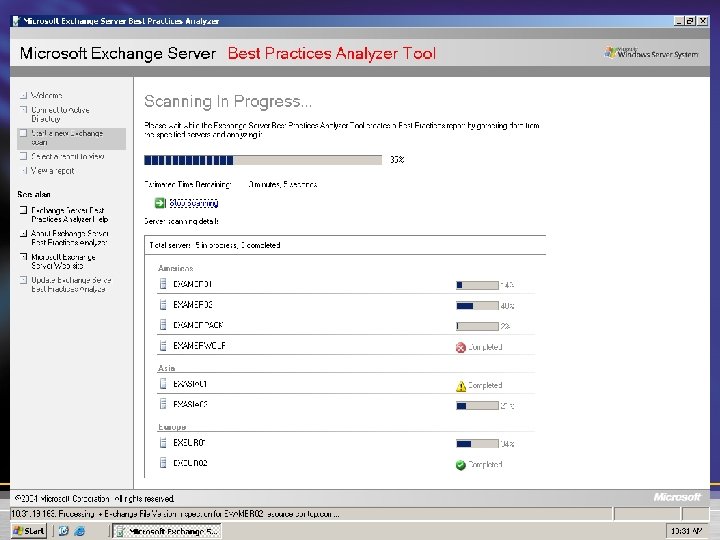Click the Europe group heading
Screen dimensions: 720x540
(x=172, y=427)
